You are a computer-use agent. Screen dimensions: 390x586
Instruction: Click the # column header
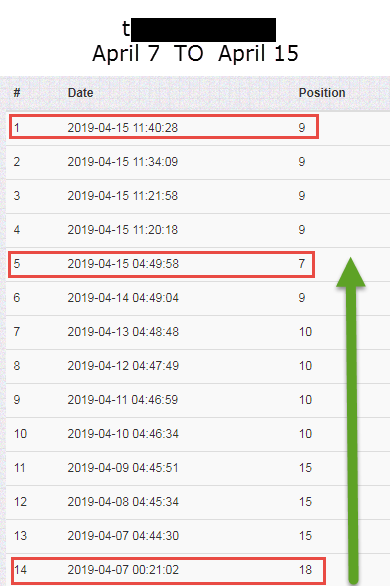coord(17,93)
